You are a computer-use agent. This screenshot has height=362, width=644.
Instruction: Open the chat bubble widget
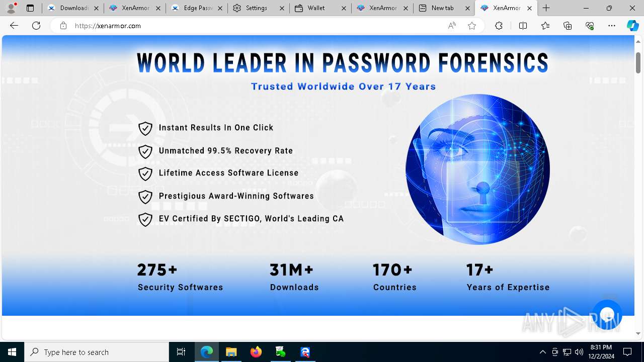click(607, 315)
